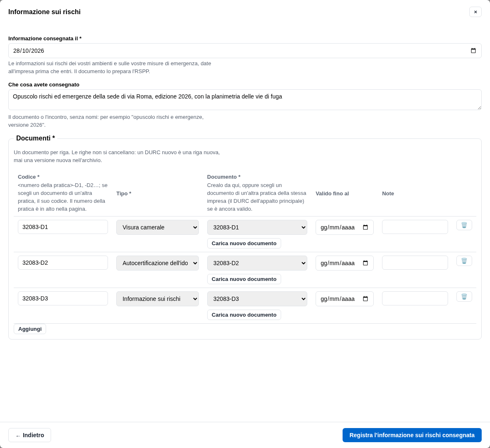Click Carica nuovo documento under 32083-D2
Image resolution: width=490 pixels, height=448 pixels.
(x=244, y=279)
